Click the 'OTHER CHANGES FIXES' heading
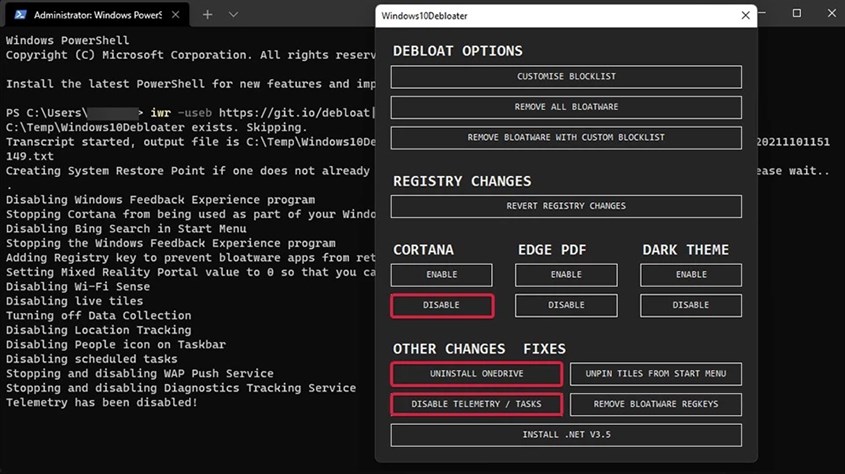845x474 pixels. pos(479,349)
